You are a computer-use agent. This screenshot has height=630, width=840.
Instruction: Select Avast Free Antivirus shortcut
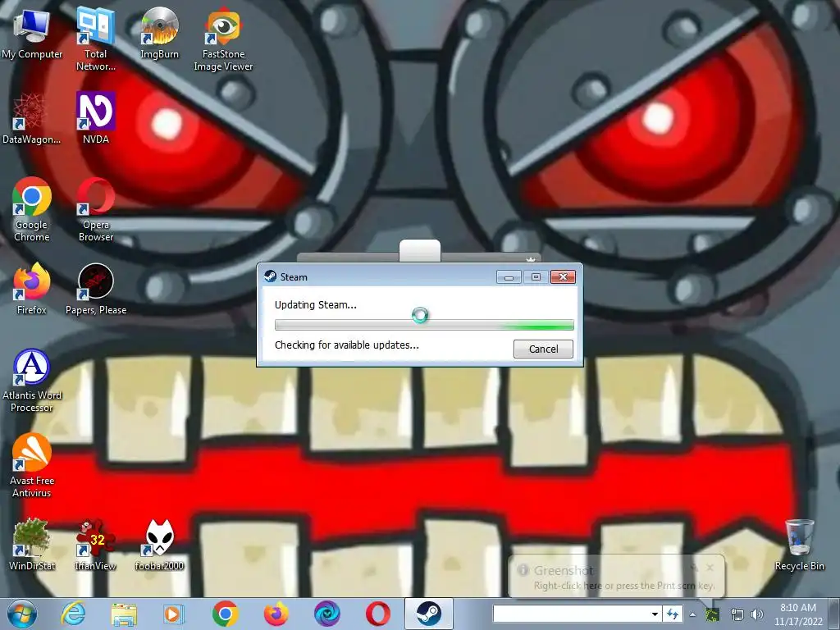pyautogui.click(x=32, y=466)
